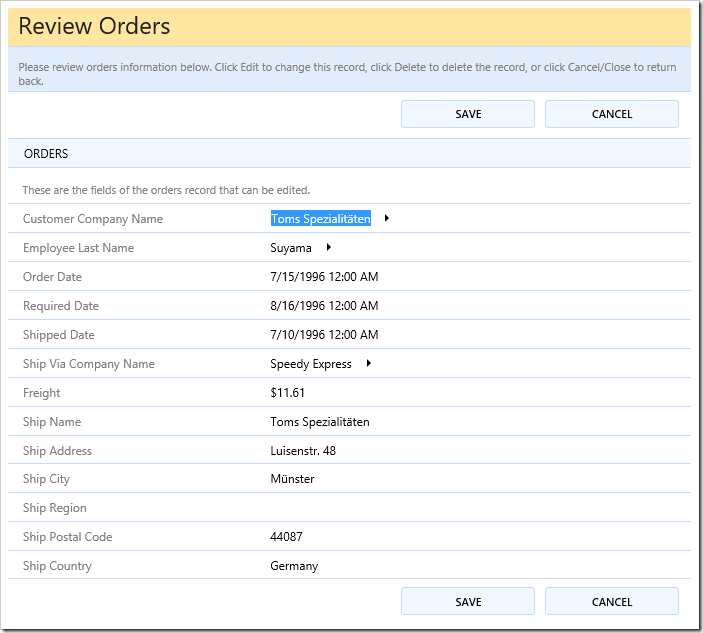
Task: Choose the Speedy Express shipper value
Action: (x=311, y=364)
